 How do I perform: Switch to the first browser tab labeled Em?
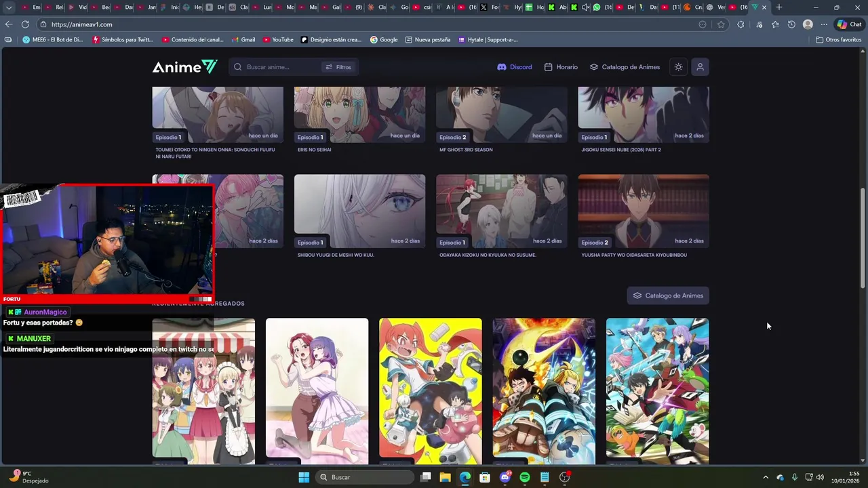pyautogui.click(x=31, y=7)
